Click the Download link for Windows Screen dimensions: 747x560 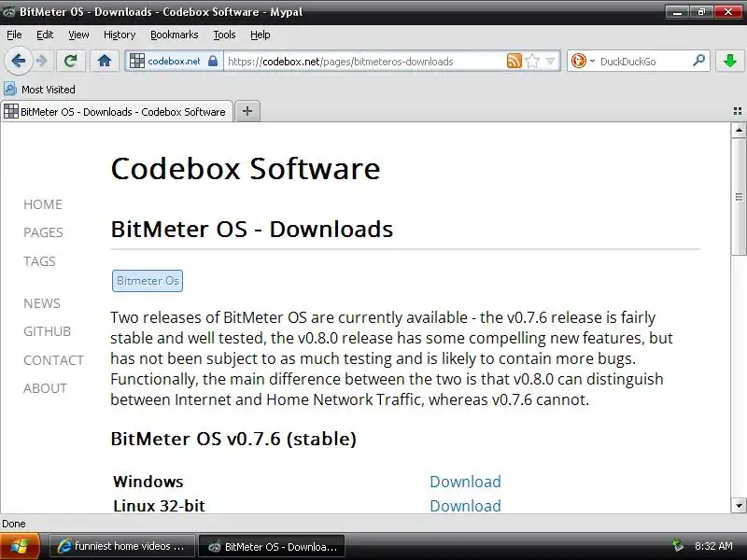pos(465,482)
